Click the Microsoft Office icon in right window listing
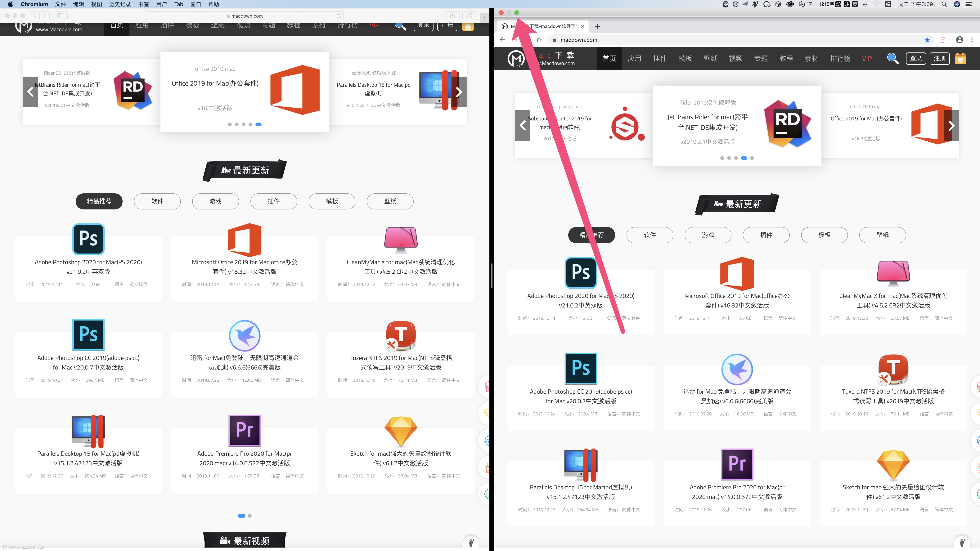This screenshot has width=980, height=551. pyautogui.click(x=737, y=273)
